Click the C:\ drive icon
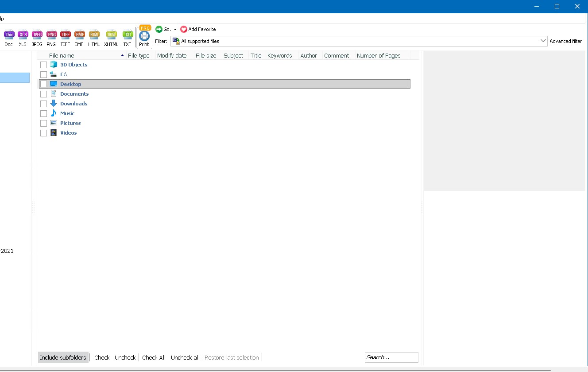This screenshot has height=372, width=588. coord(54,74)
